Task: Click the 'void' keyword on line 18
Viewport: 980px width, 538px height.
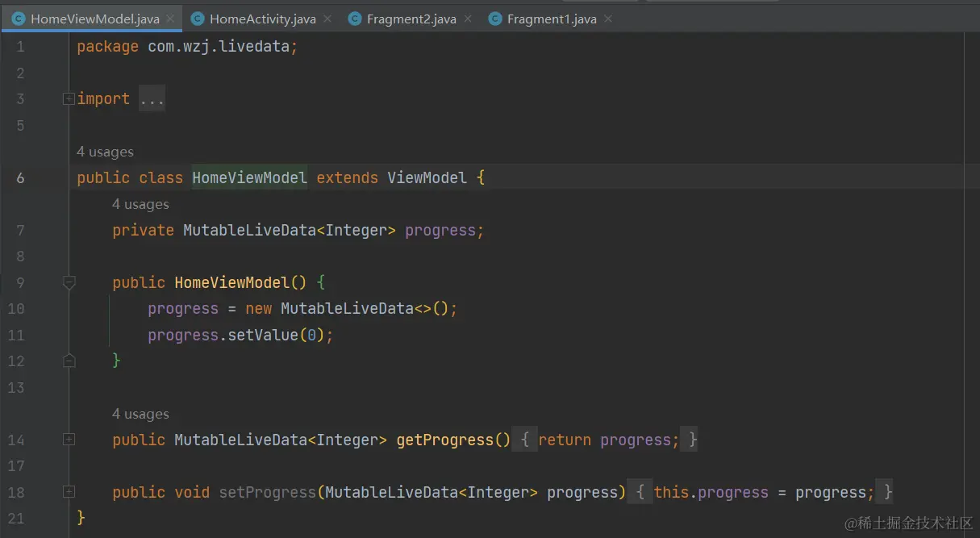Action: (192, 492)
